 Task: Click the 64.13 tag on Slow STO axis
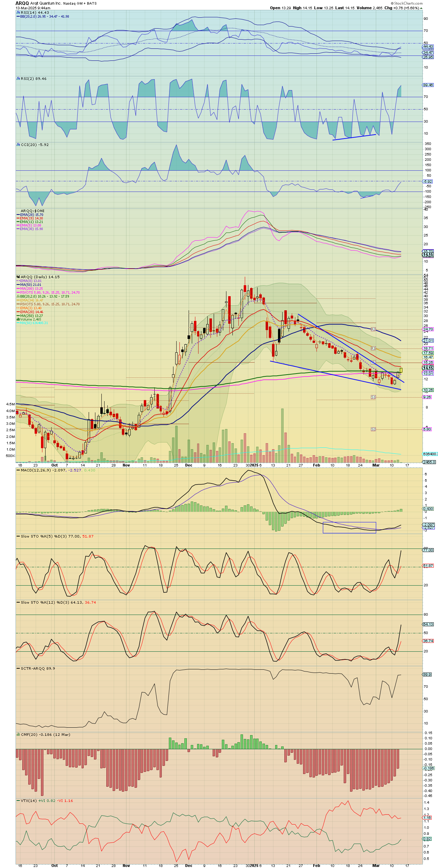click(x=428, y=624)
